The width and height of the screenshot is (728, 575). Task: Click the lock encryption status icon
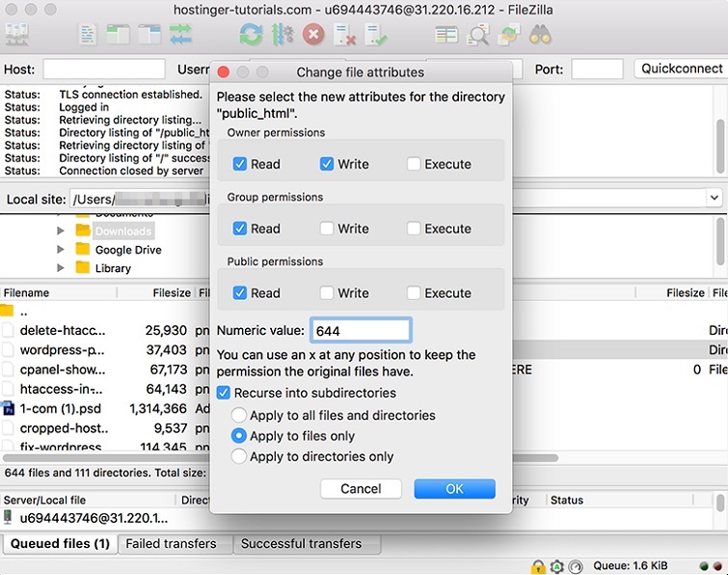click(537, 566)
